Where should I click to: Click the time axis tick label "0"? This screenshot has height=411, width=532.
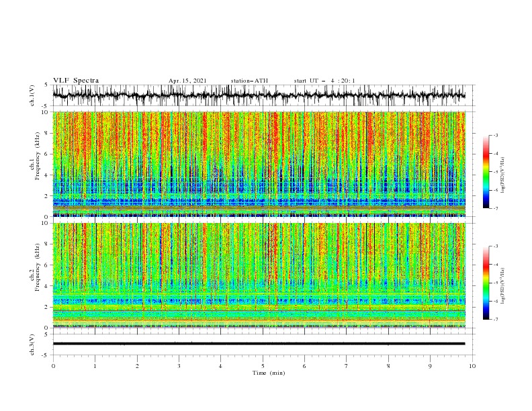(x=53, y=366)
